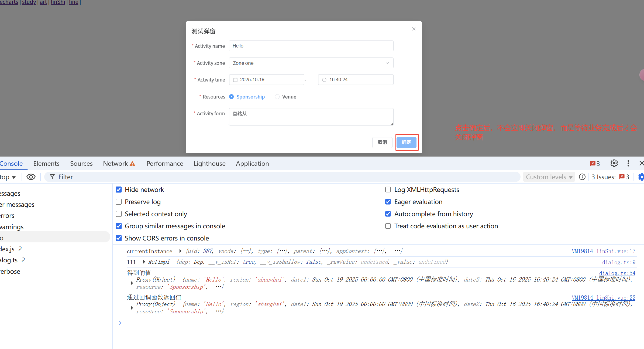Uncheck Hide network checkbox
The height and width of the screenshot is (349, 644).
coord(119,189)
